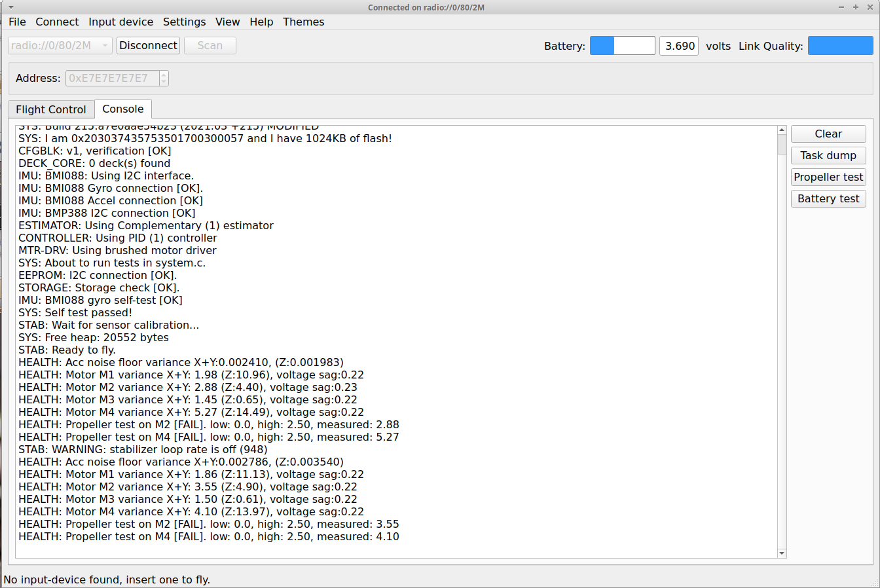Open the Settings menu

[x=184, y=22]
